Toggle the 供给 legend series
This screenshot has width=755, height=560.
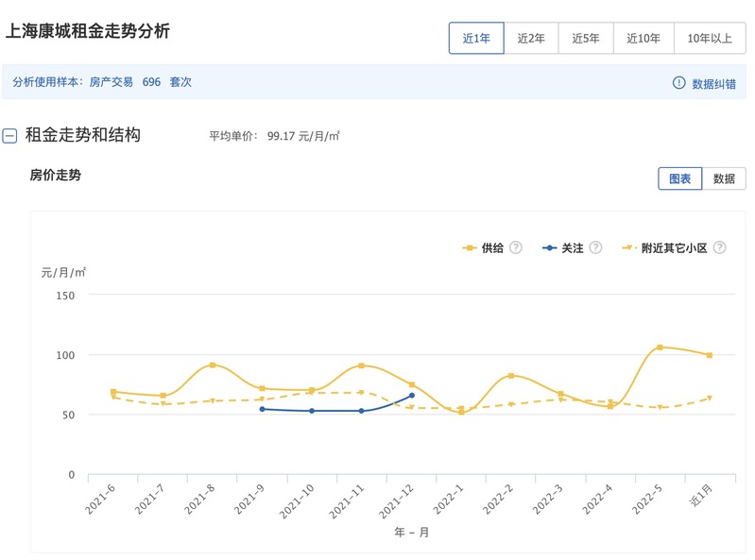[x=492, y=247]
